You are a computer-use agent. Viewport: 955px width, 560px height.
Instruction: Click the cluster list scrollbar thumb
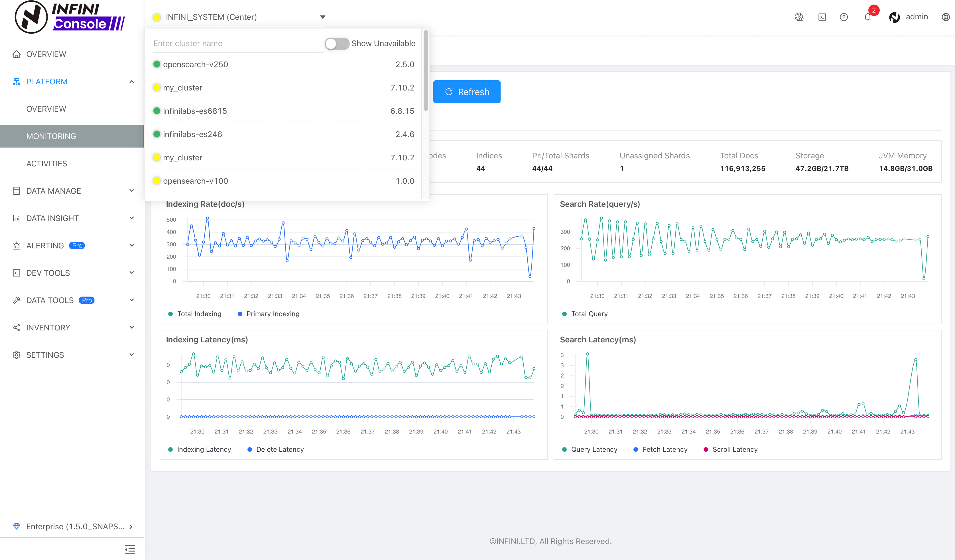pyautogui.click(x=426, y=70)
